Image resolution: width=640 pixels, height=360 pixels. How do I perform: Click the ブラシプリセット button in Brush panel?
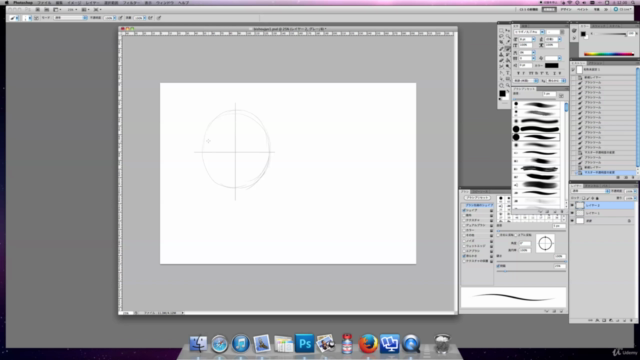click(477, 198)
